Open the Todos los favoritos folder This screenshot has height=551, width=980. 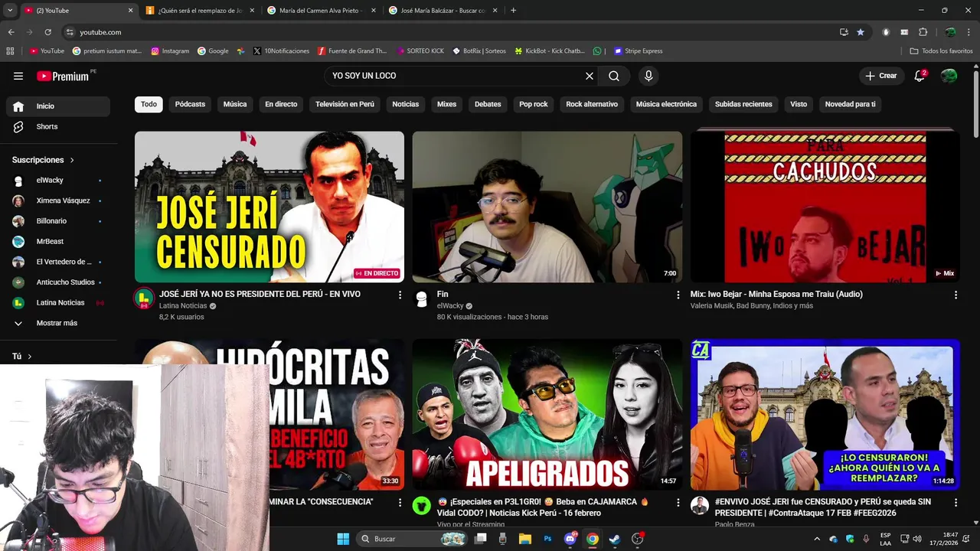coord(941,51)
